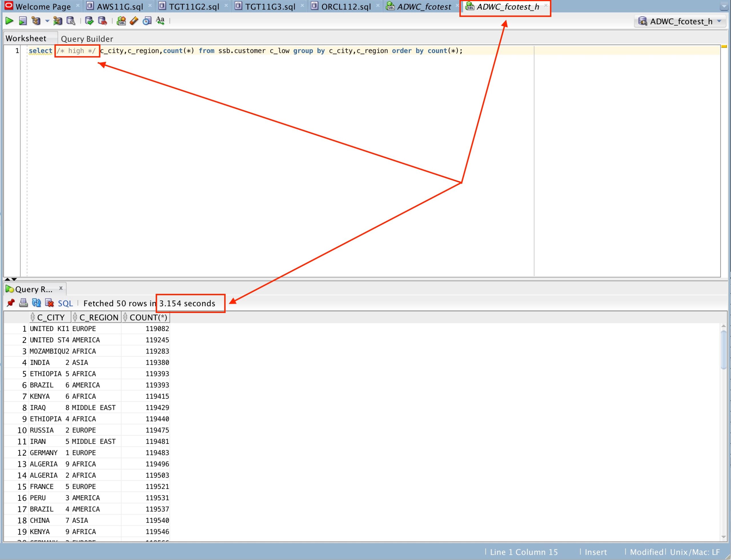The height and width of the screenshot is (560, 731).
Task: Open the ADWC_fcotest_h connection dropdown
Action: click(x=719, y=21)
